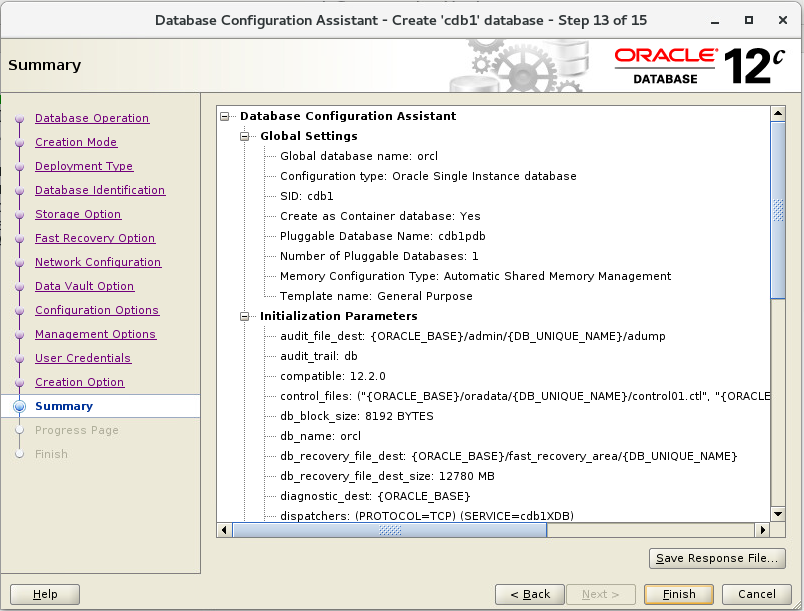Viewport: 804px width, 611px height.
Task: Select the audit_trail: db row
Action: [x=318, y=356]
